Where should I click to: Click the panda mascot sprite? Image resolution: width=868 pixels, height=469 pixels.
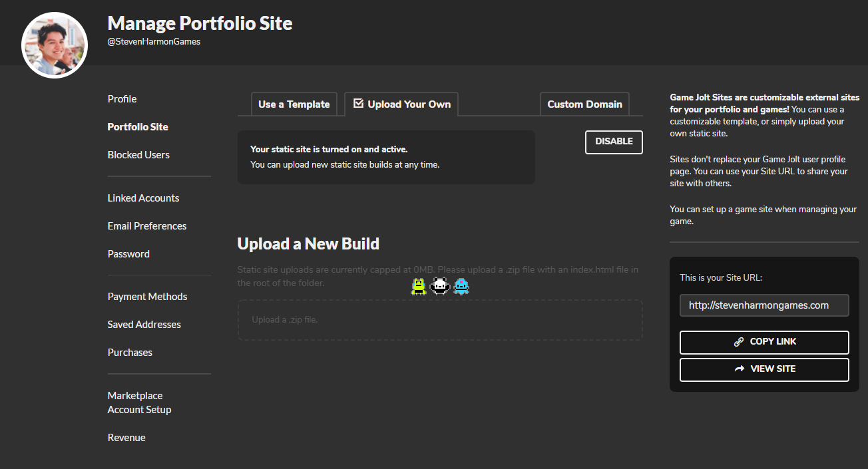click(x=439, y=285)
